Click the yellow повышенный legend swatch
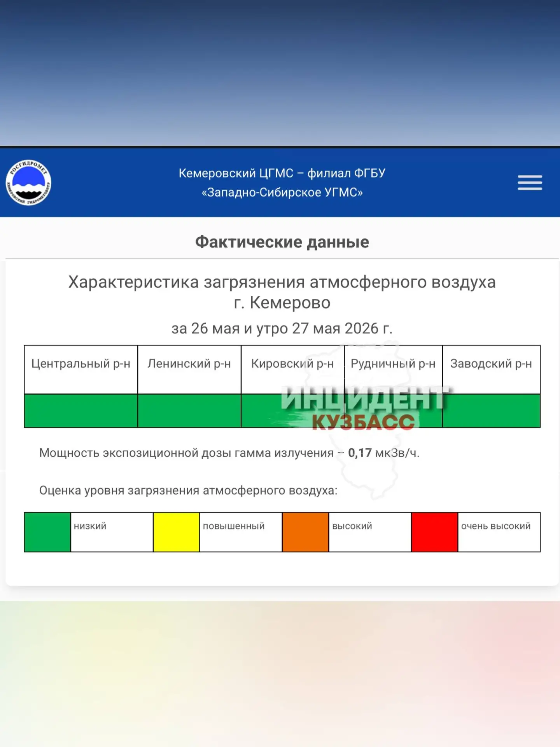This screenshot has height=747, width=560. pyautogui.click(x=177, y=532)
